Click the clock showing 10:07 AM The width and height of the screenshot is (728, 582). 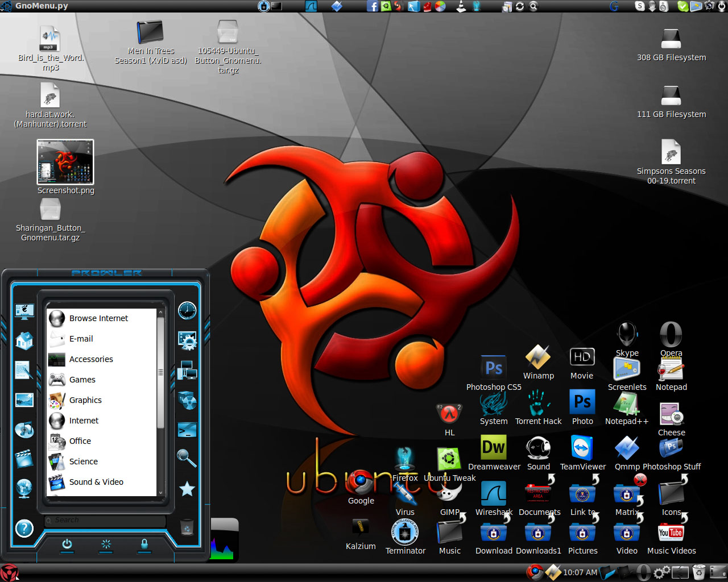(580, 572)
